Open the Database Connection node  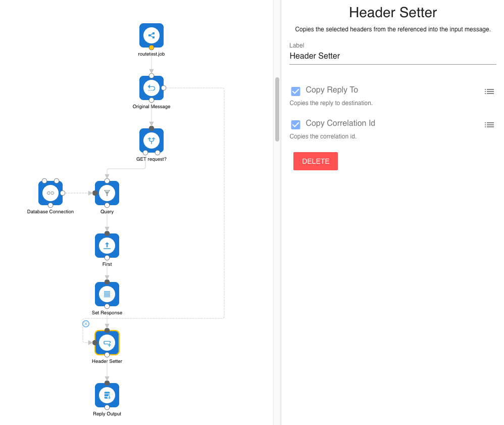(x=51, y=193)
